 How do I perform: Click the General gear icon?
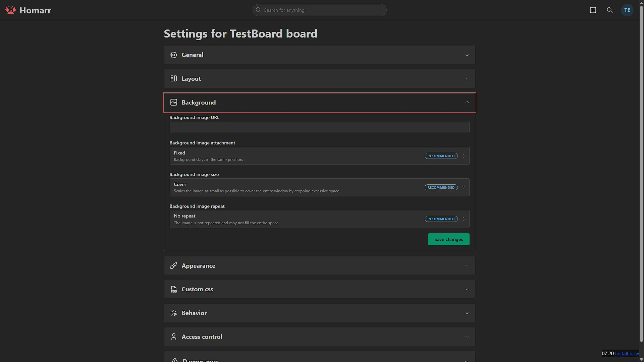(174, 55)
